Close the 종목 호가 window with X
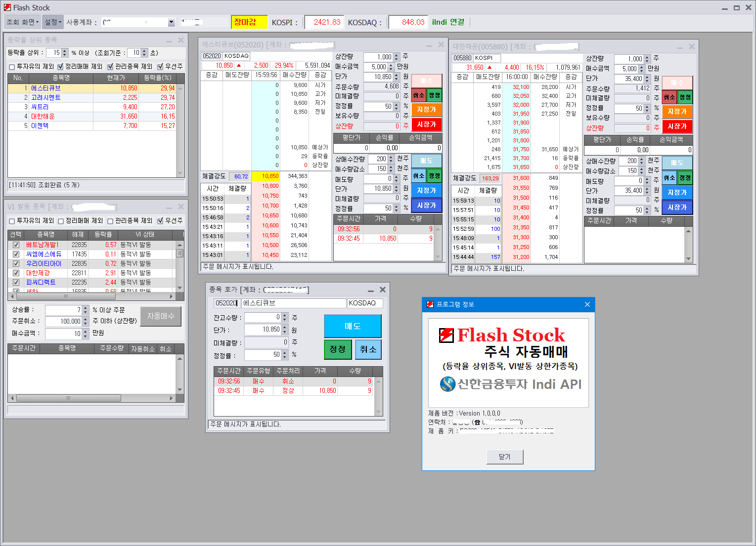 pyautogui.click(x=382, y=290)
